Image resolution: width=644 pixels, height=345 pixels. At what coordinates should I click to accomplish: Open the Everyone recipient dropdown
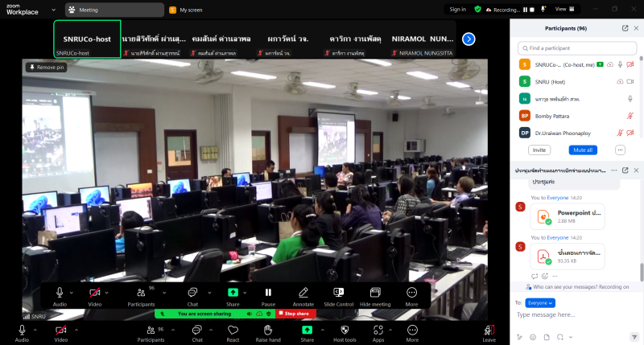click(x=540, y=302)
